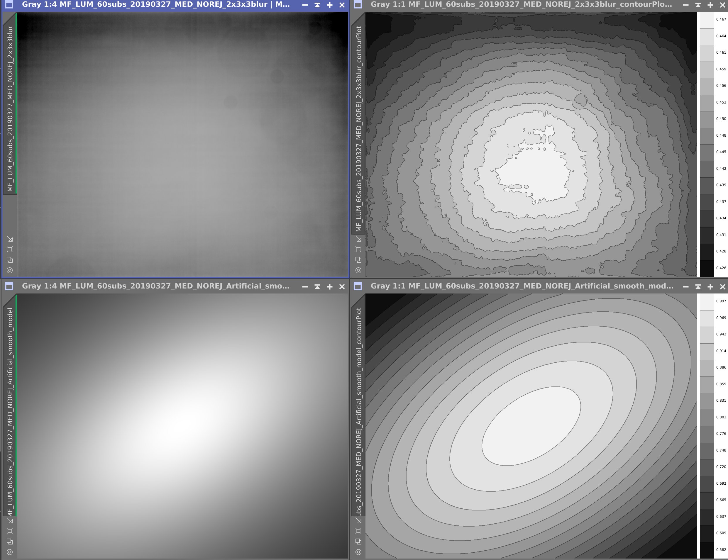Open window menu icon of bottom contourPlot title bar
The height and width of the screenshot is (560, 728).
(x=358, y=286)
